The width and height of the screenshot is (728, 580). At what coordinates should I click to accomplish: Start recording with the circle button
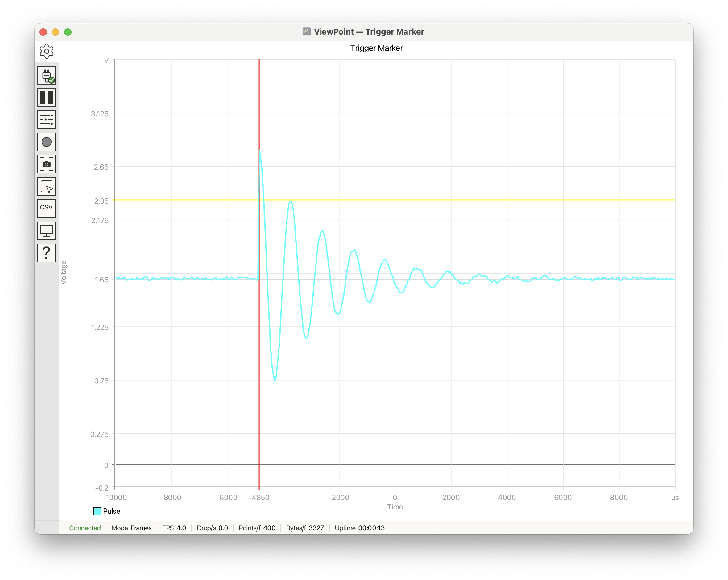click(x=46, y=142)
